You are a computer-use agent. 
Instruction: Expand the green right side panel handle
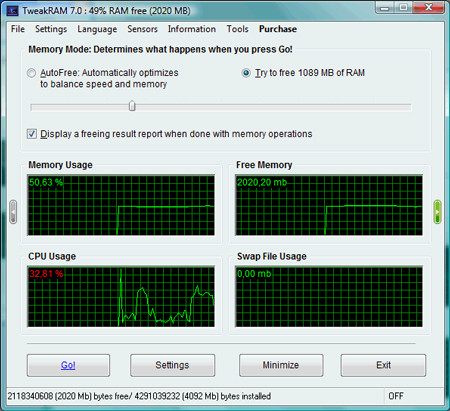437,212
